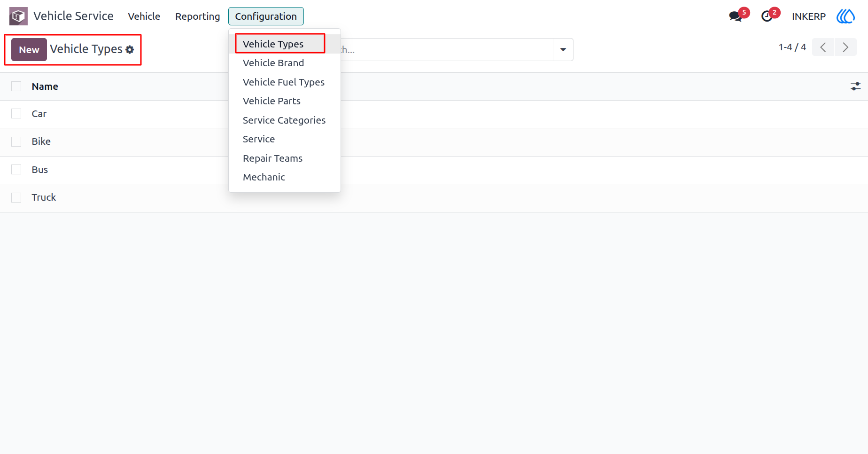This screenshot has width=868, height=454.
Task: Open the Bus record
Action: coord(40,170)
